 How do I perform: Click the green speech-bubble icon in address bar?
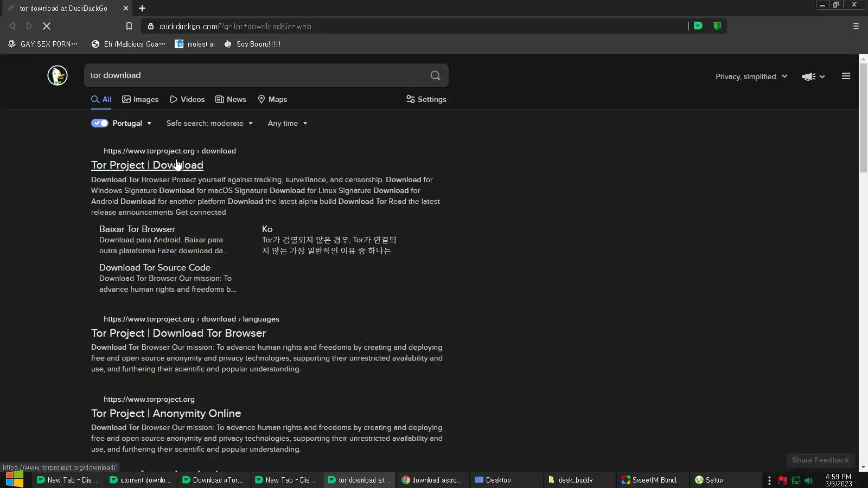[698, 26]
